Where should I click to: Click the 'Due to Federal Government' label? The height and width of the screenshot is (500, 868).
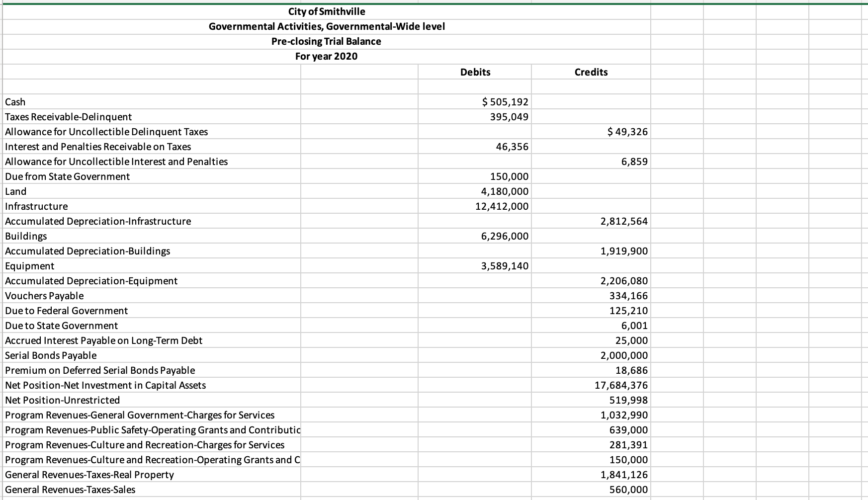(x=66, y=311)
